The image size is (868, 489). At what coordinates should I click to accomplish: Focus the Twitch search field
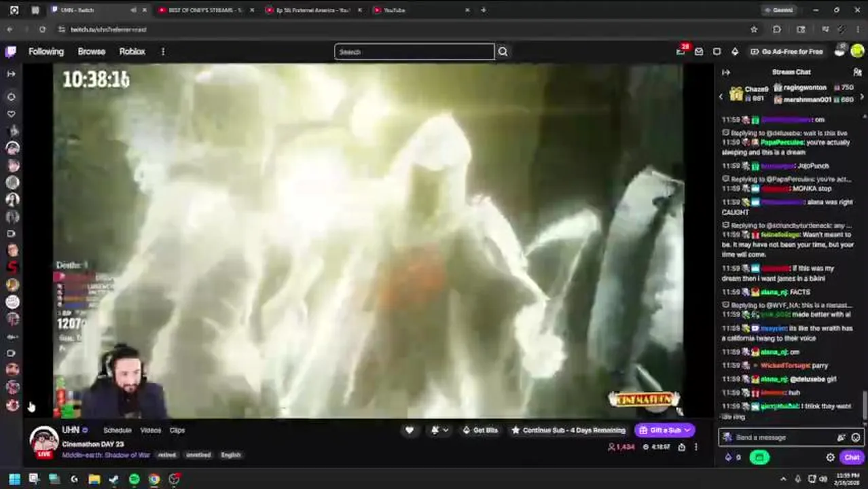coord(414,52)
